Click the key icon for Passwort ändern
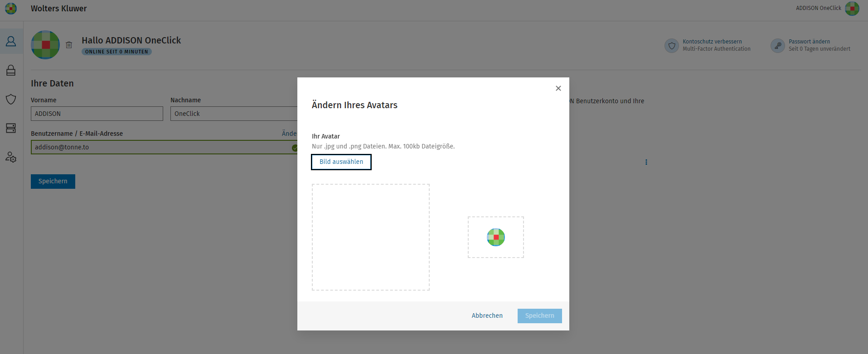 [x=778, y=45]
